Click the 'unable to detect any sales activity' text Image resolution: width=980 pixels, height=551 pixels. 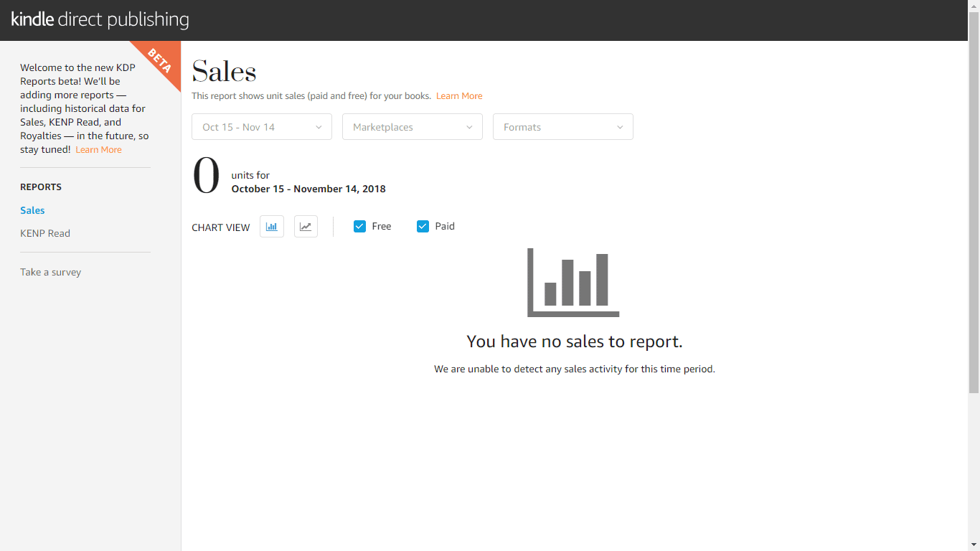click(x=575, y=369)
